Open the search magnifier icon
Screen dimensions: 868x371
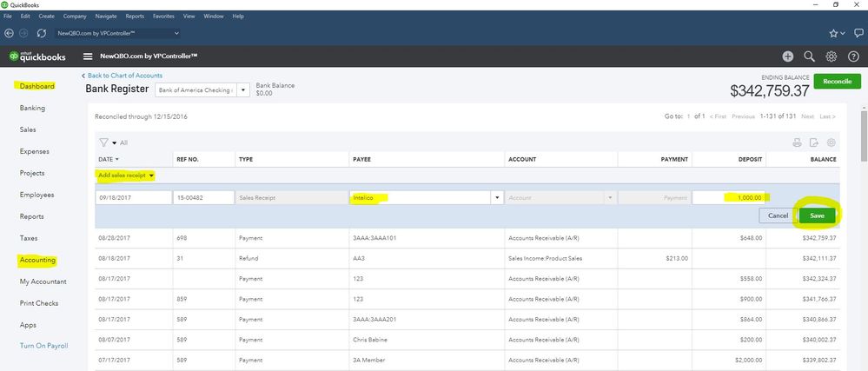[809, 56]
